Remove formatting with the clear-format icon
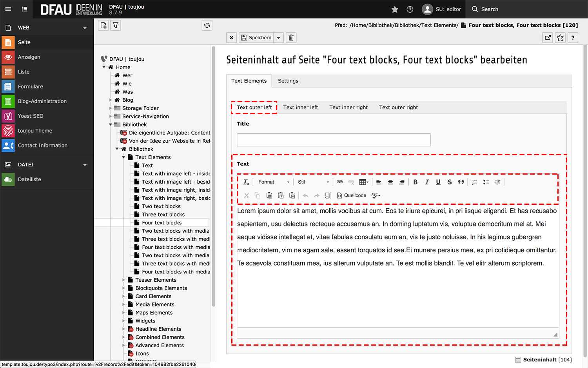This screenshot has height=368, width=588. [x=246, y=182]
